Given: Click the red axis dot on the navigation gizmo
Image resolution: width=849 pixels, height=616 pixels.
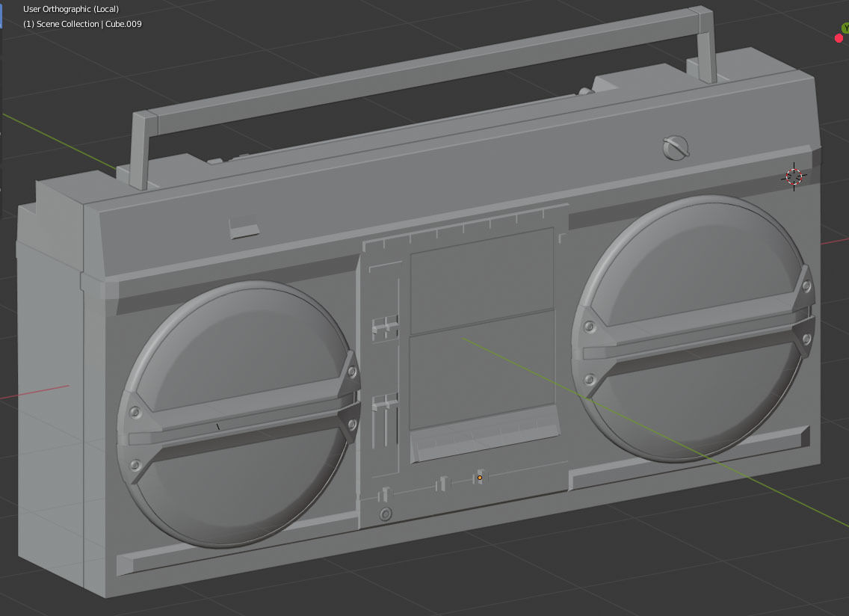Looking at the screenshot, I should (839, 38).
